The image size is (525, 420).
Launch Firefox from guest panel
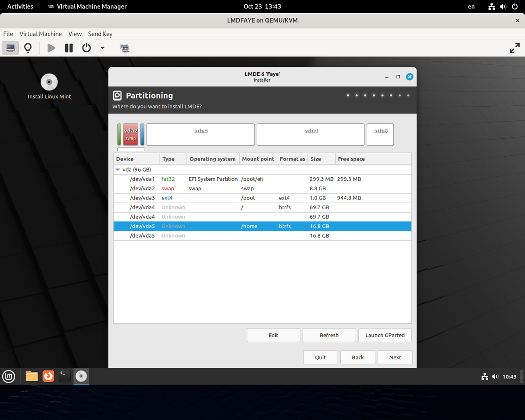(48, 376)
